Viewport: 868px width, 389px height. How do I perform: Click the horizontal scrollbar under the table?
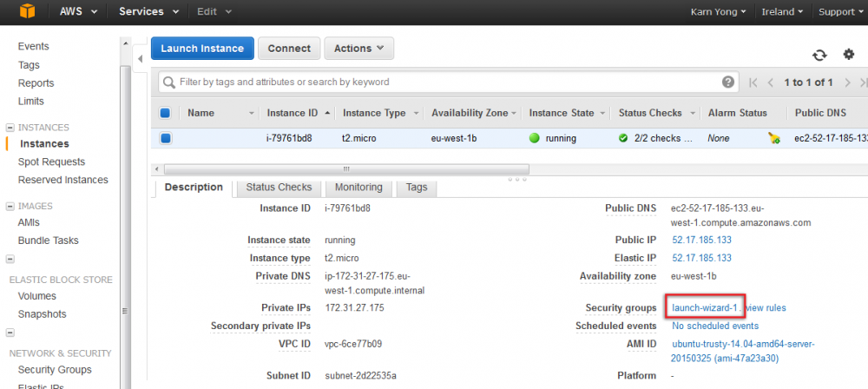coord(346,169)
